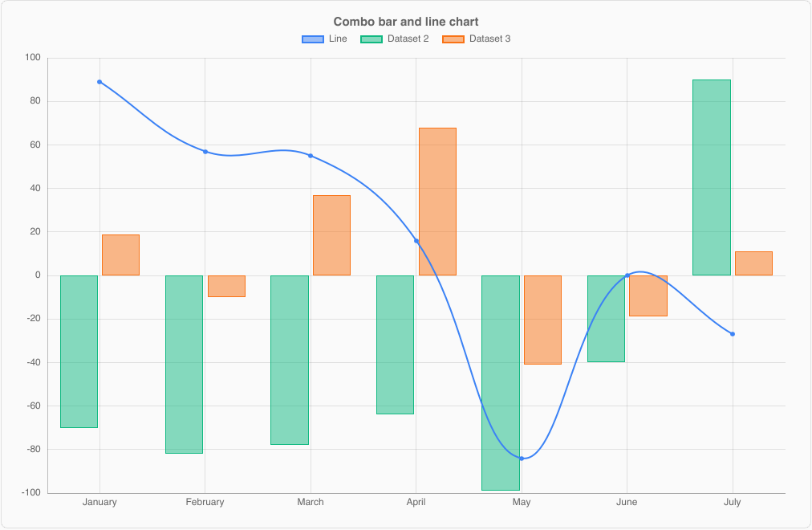Viewport: 812px width, 530px height.
Task: Click the March line data point
Action: click(311, 156)
